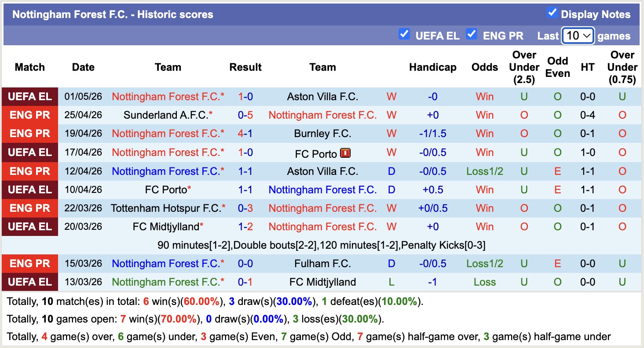Select the ENG PR badge for 25/04/26 match
This screenshot has width=644, height=348.
click(x=30, y=115)
